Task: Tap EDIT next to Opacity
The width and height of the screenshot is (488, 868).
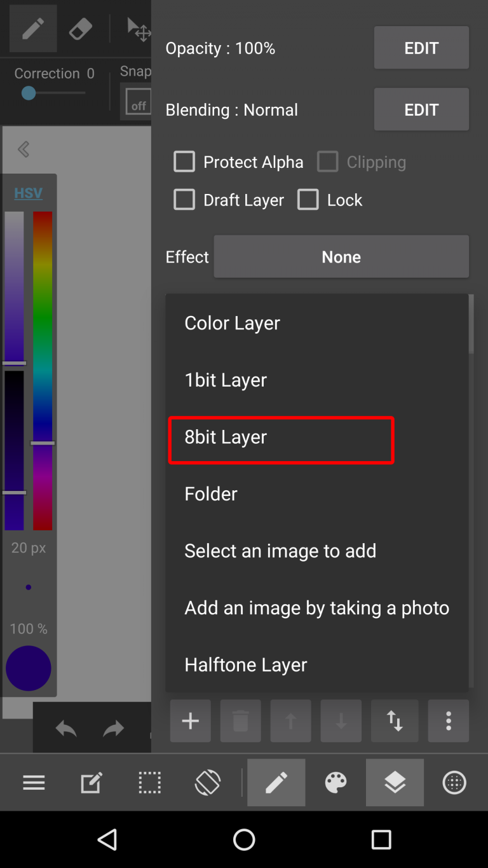Action: pos(421,48)
